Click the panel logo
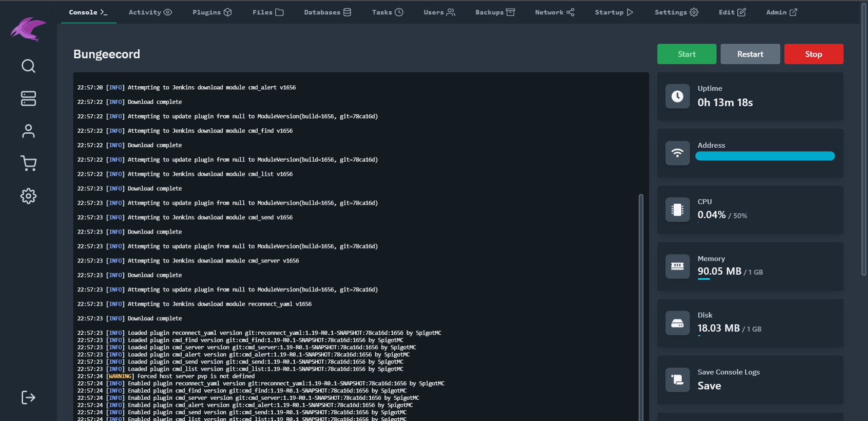The width and height of the screenshot is (868, 421). [28, 30]
